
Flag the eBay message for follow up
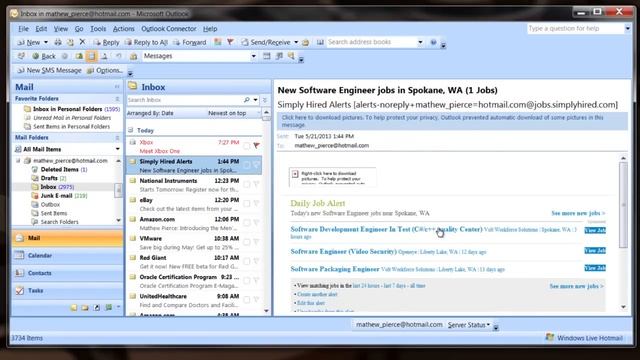[x=256, y=204]
